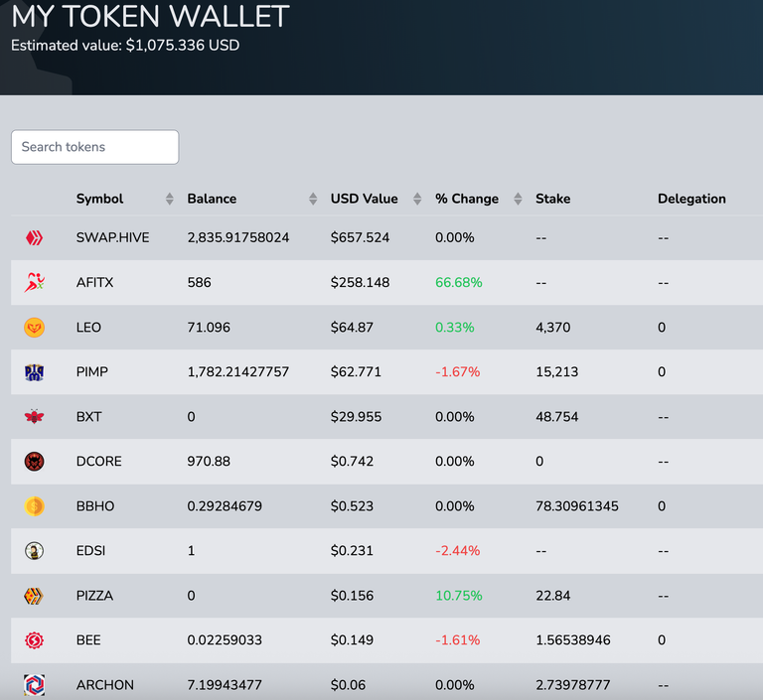The width and height of the screenshot is (763, 700).
Task: Click the BEE token icon
Action: point(34,640)
